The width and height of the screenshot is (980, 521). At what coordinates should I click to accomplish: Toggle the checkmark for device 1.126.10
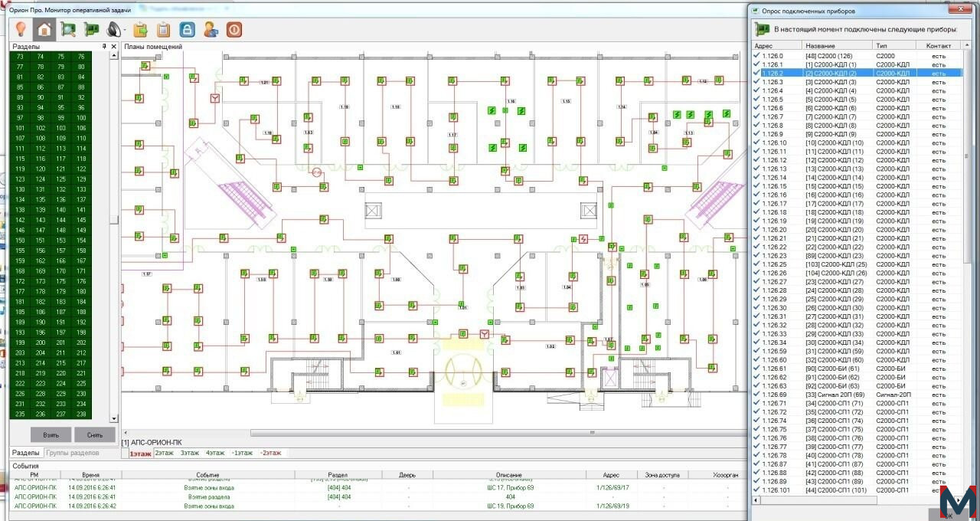(757, 143)
